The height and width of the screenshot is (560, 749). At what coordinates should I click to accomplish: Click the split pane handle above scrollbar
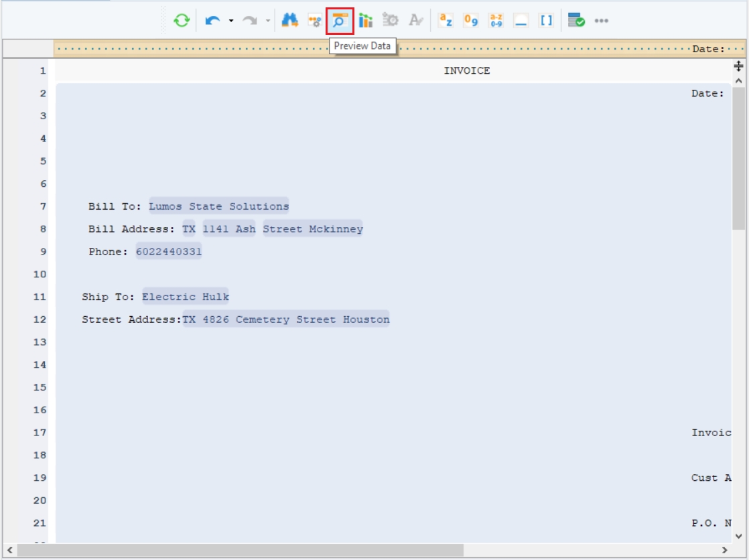[x=738, y=66]
